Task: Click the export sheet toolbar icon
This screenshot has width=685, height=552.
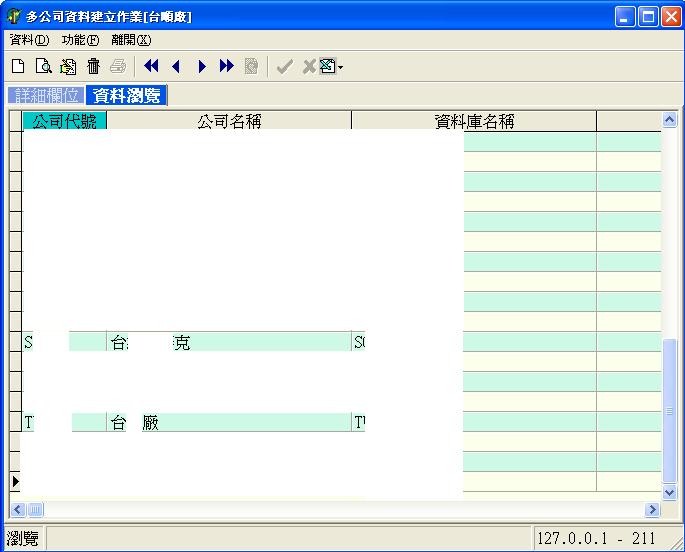Action: click(328, 66)
